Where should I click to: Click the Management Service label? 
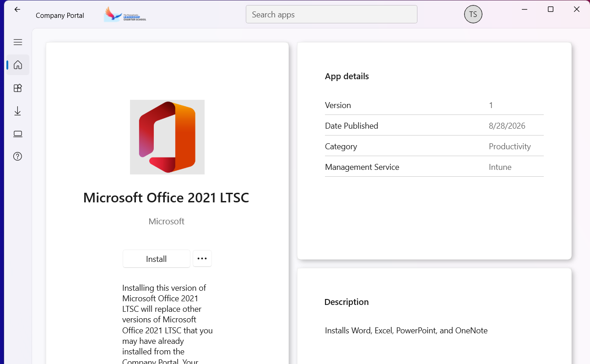click(x=362, y=167)
